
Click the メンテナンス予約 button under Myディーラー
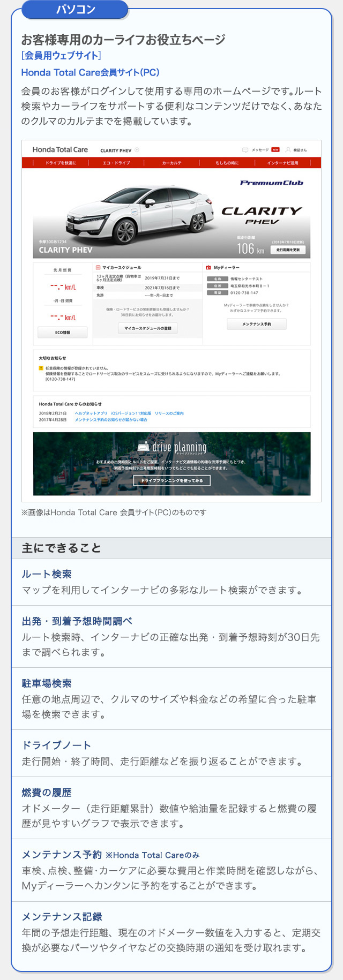pos(256,324)
